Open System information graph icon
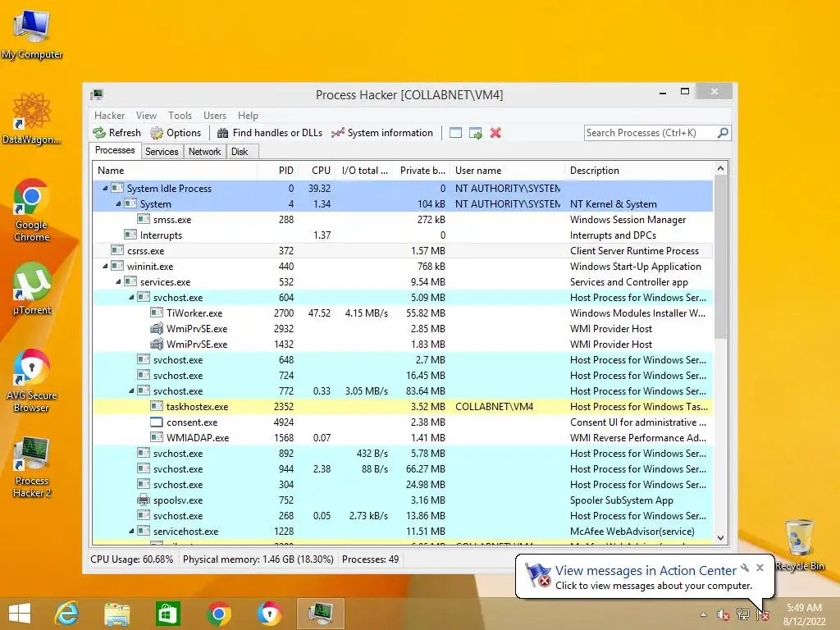The image size is (840, 630). pos(337,133)
